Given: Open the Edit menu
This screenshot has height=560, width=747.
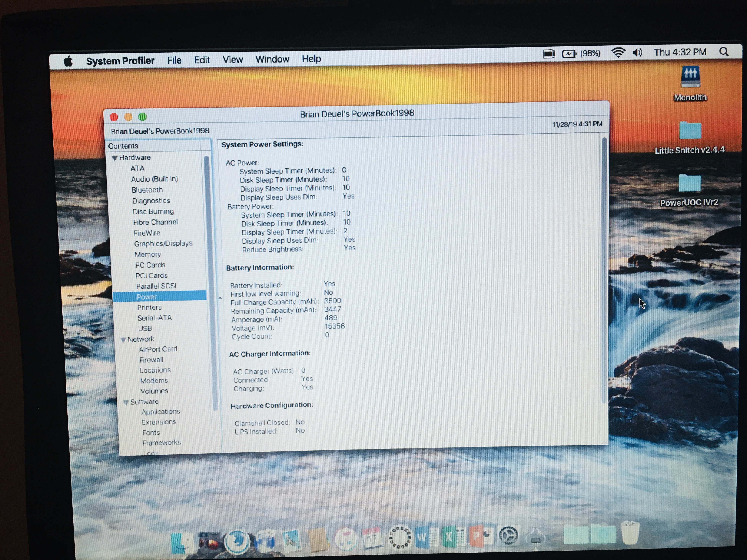Looking at the screenshot, I should coord(202,60).
